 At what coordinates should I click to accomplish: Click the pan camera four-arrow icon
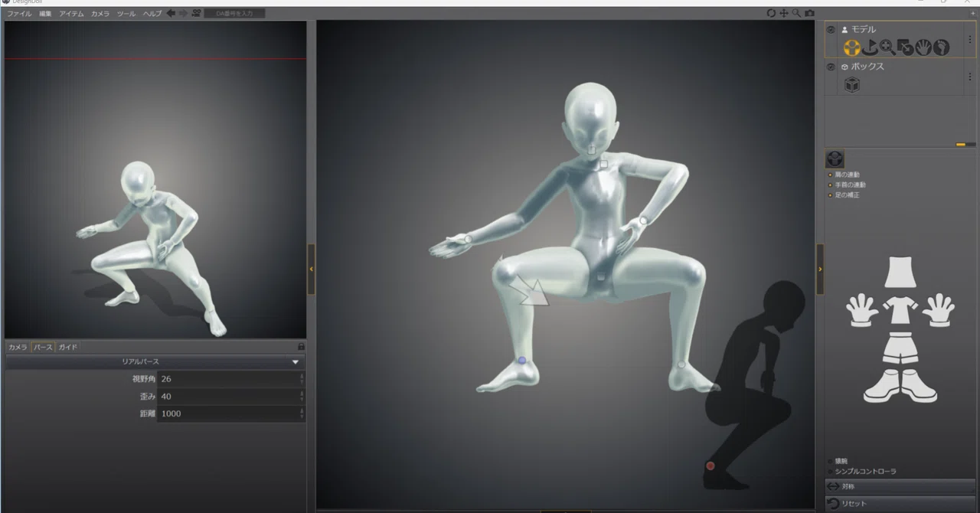[x=784, y=13]
